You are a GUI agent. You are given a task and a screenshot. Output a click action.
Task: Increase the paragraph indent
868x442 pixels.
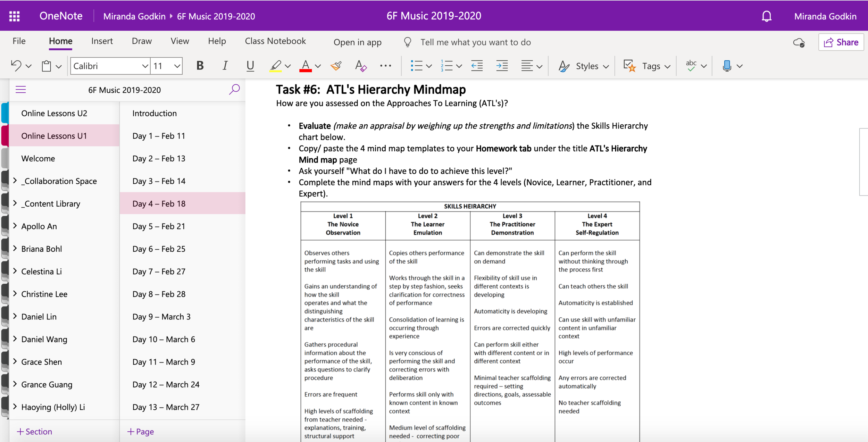(502, 66)
